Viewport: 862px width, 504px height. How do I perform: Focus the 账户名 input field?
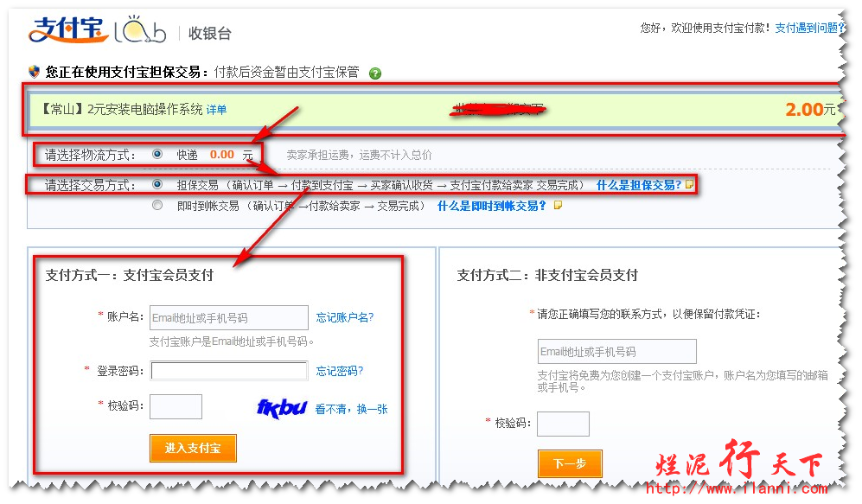tap(229, 317)
